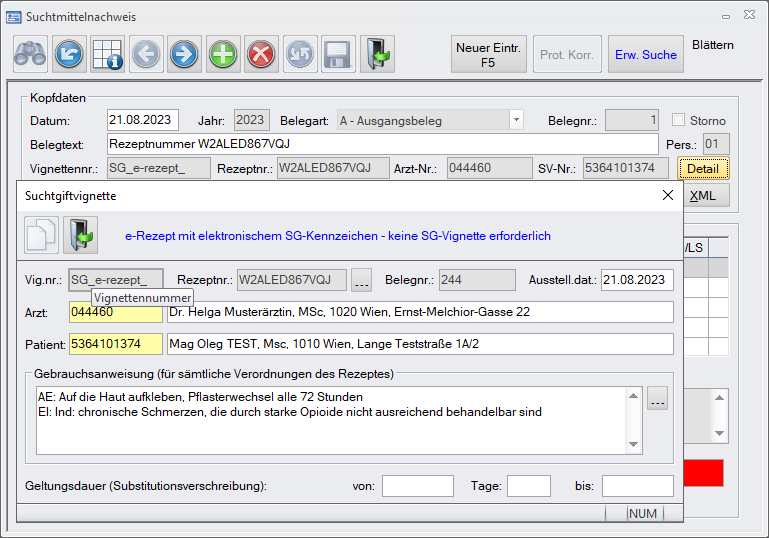Open the table info grid icon
Viewport: 769px width, 538px height.
[x=107, y=54]
